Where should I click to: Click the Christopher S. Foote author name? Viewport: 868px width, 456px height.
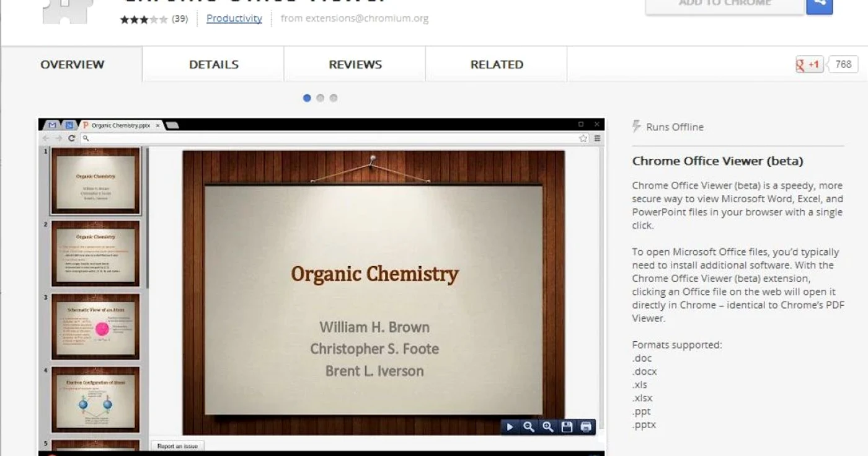(x=374, y=349)
